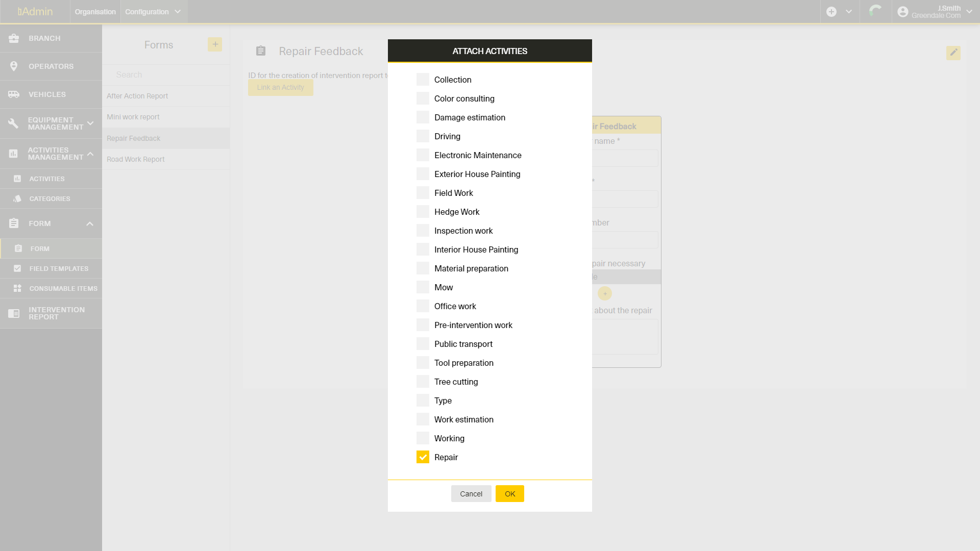
Task: Click the Vehicles van icon
Action: tap(14, 94)
